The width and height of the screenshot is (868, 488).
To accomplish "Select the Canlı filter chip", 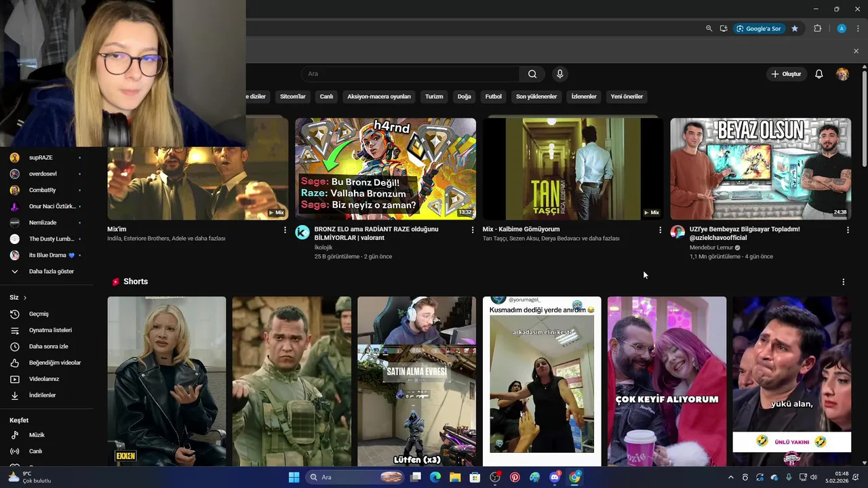I will pos(327,96).
